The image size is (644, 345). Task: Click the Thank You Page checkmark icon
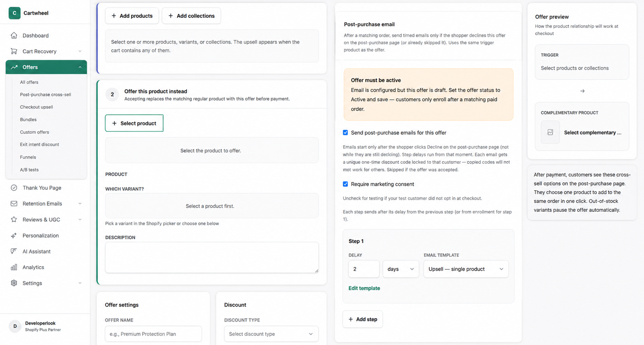[14, 188]
